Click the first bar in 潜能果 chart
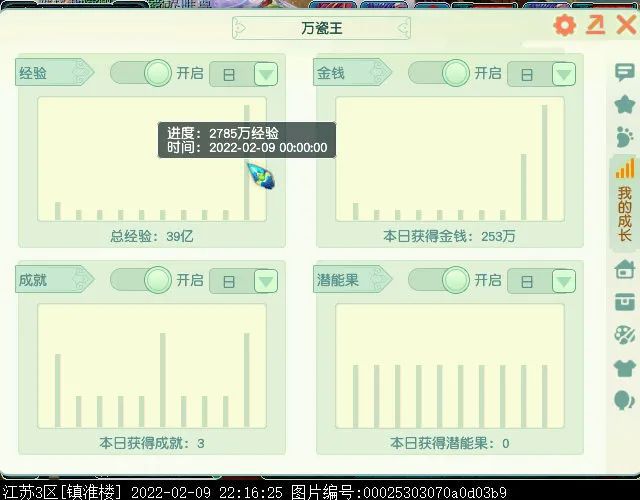 click(356, 396)
